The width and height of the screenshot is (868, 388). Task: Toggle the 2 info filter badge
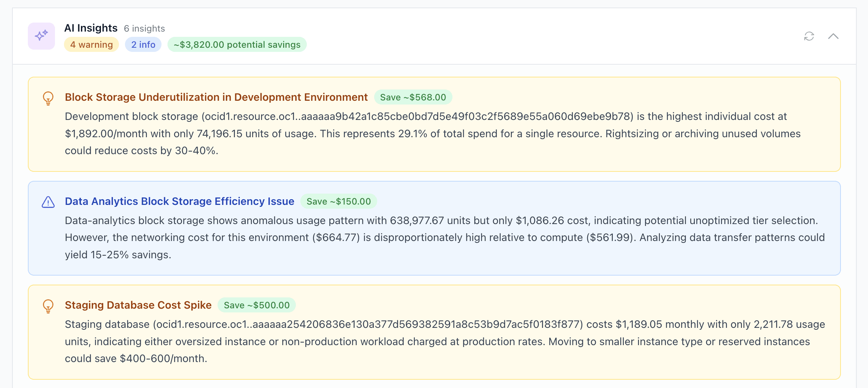pyautogui.click(x=143, y=44)
